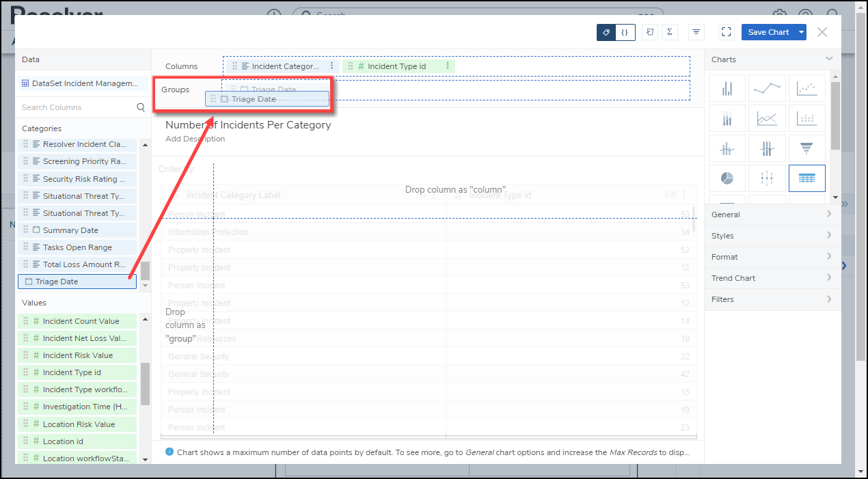The width and height of the screenshot is (868, 479).
Task: Collapse the Charts panel chevron
Action: coord(829,59)
